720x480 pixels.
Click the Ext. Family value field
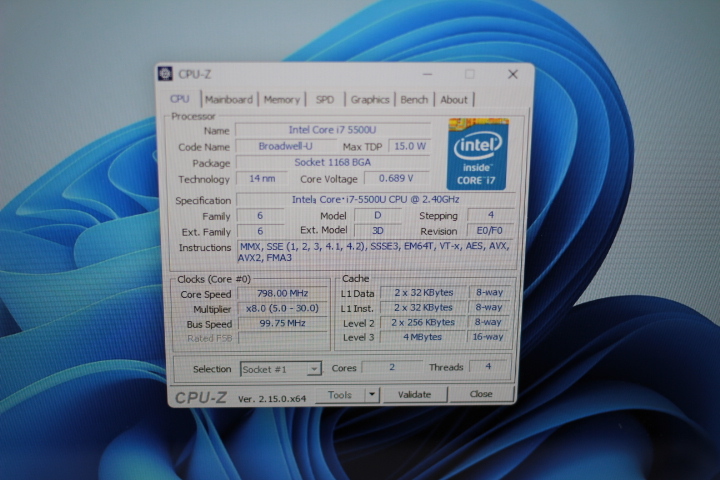point(260,231)
